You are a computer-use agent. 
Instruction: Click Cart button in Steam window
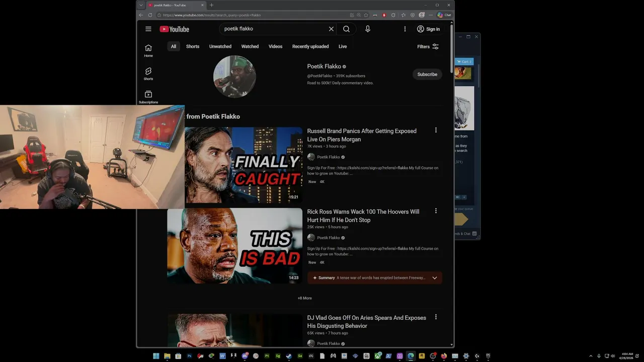[x=463, y=62]
